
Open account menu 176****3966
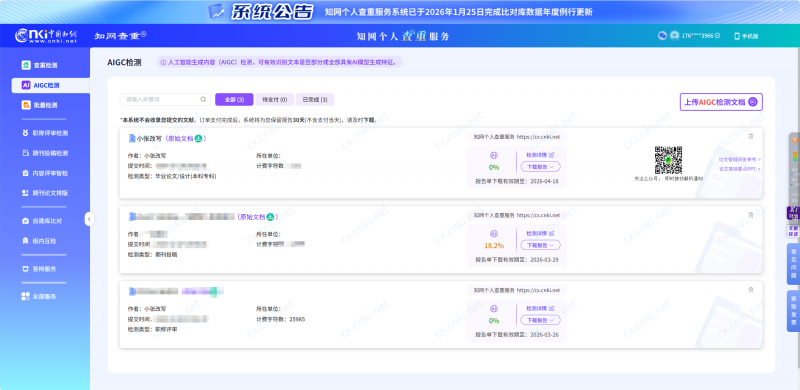click(700, 36)
